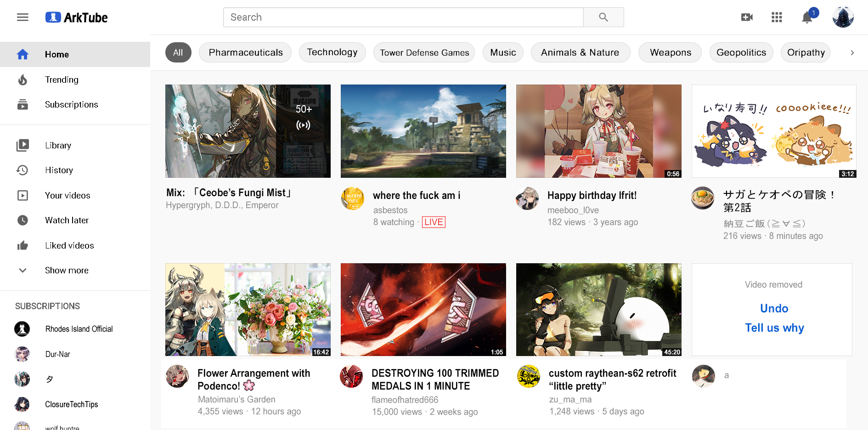Screen dimensions: 868x430
Task: Open the flameofhatred666 channel avatar
Action: (x=351, y=376)
